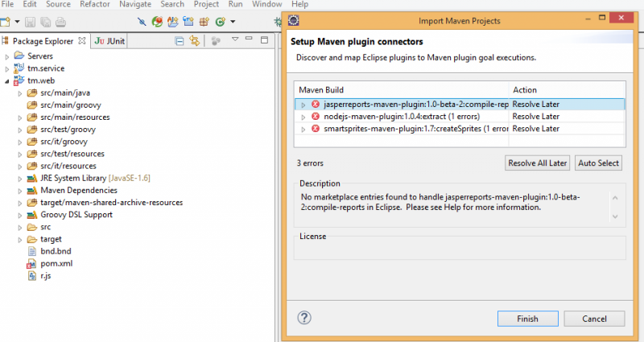This screenshot has width=644, height=342.
Task: Collapse all in Package Explorer
Action: [x=179, y=41]
